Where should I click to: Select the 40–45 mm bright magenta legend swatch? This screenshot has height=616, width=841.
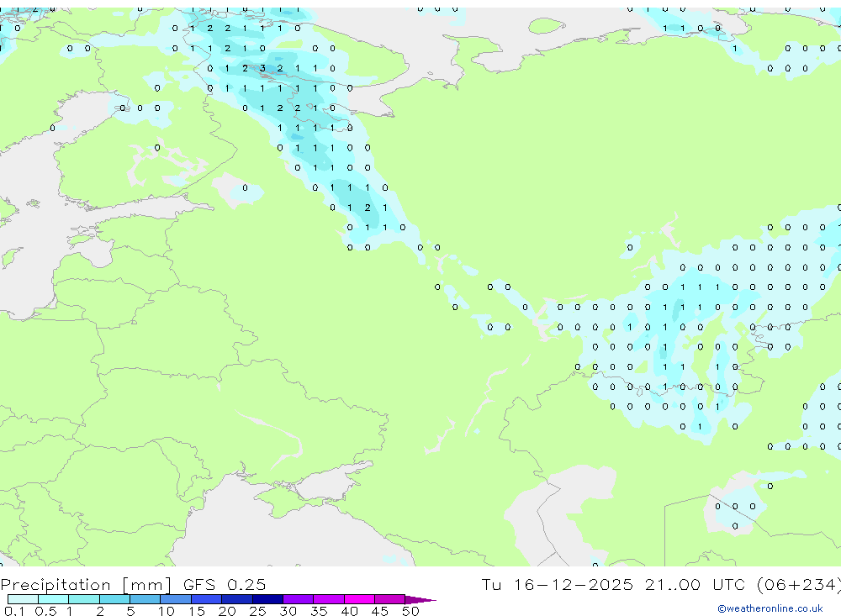coord(359,599)
